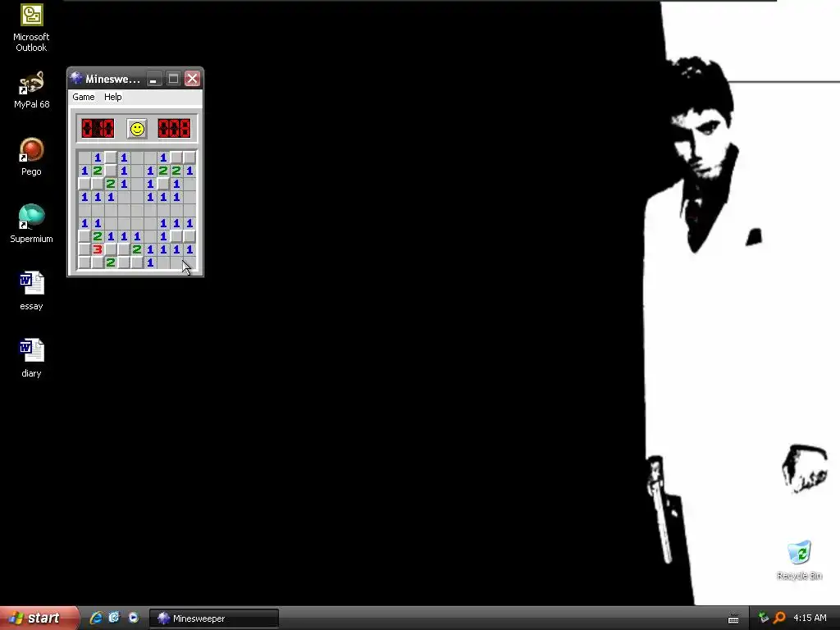Select the MyPal 68 desktop shortcut
The image size is (840, 630).
coord(31,90)
